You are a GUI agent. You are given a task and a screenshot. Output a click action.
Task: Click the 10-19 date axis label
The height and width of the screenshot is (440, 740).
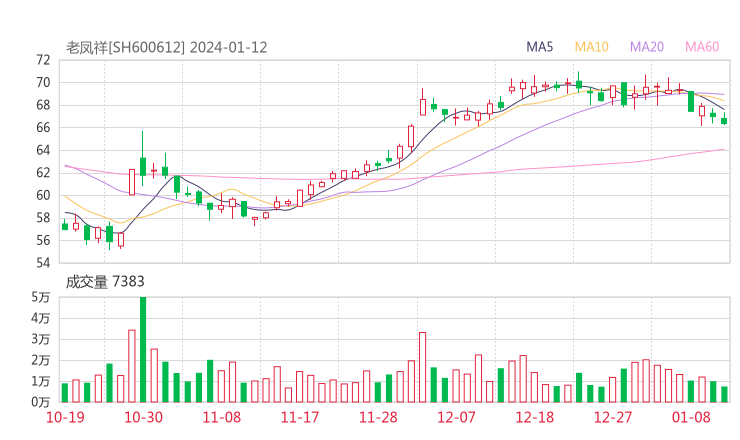(65, 417)
